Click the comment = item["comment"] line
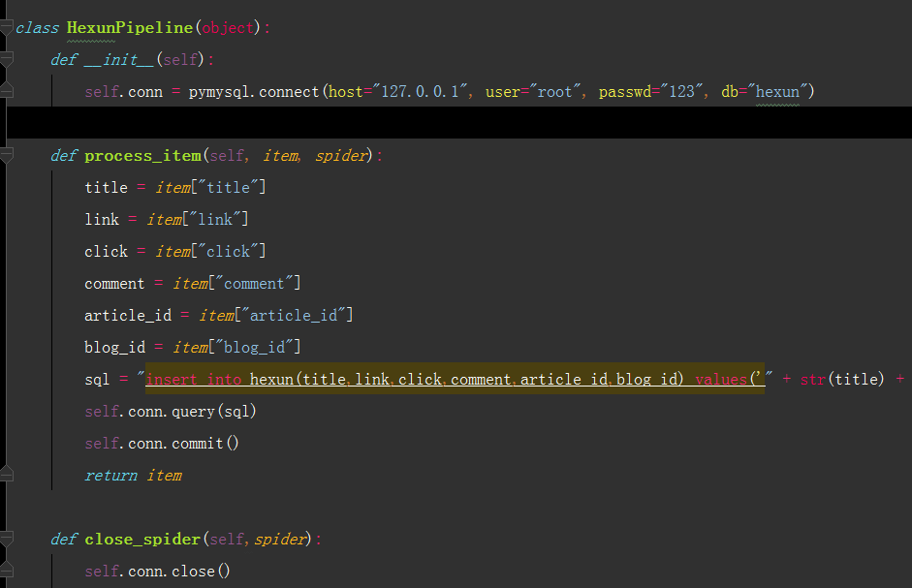The height and width of the screenshot is (588, 912). tap(193, 283)
